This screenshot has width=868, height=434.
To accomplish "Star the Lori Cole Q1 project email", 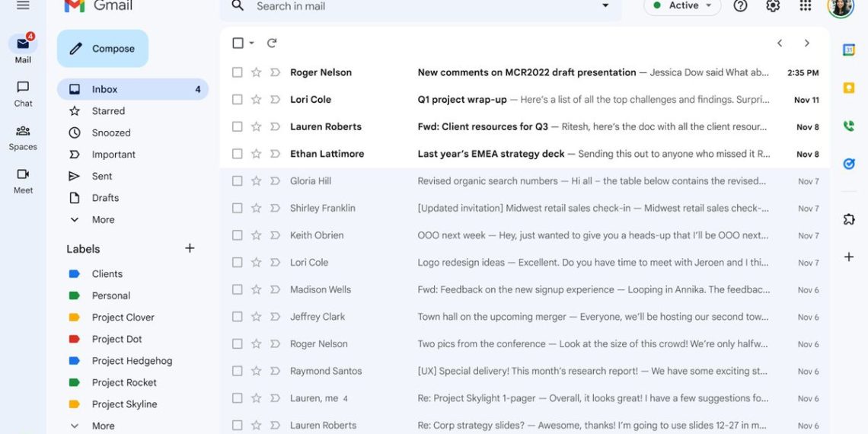I will point(256,99).
